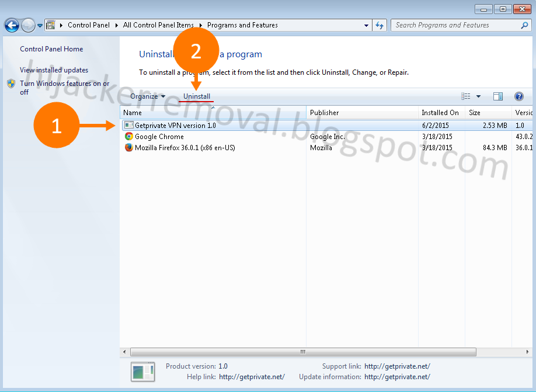Expand arrow before Control Panel breadcrumb

(61, 25)
